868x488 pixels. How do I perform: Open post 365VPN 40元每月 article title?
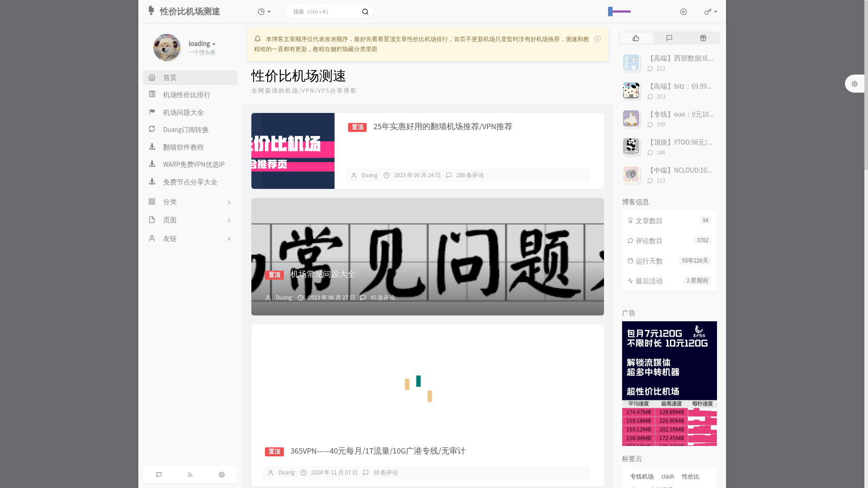tap(377, 451)
